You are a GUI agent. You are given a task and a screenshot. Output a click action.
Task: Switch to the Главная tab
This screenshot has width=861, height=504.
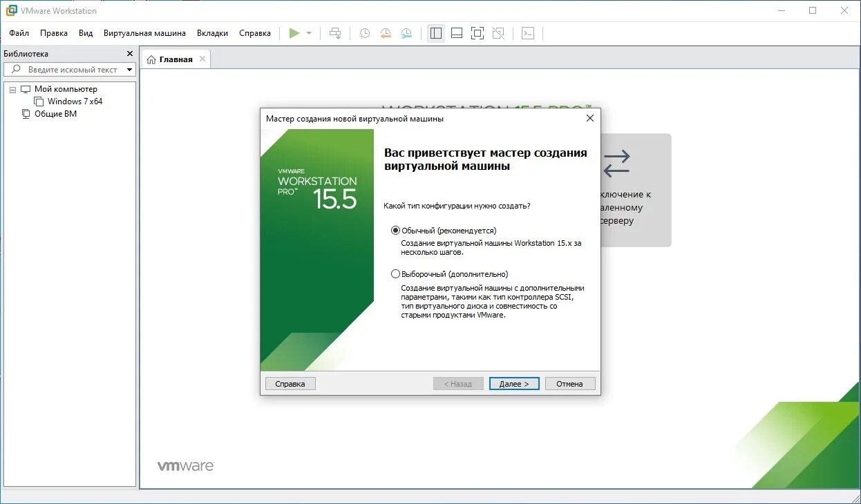[x=176, y=59]
